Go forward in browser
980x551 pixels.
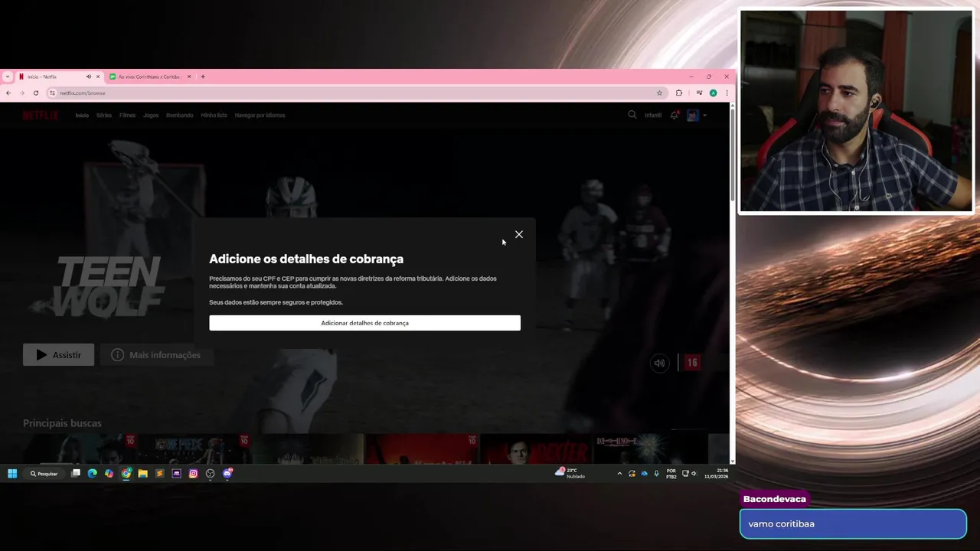click(22, 93)
